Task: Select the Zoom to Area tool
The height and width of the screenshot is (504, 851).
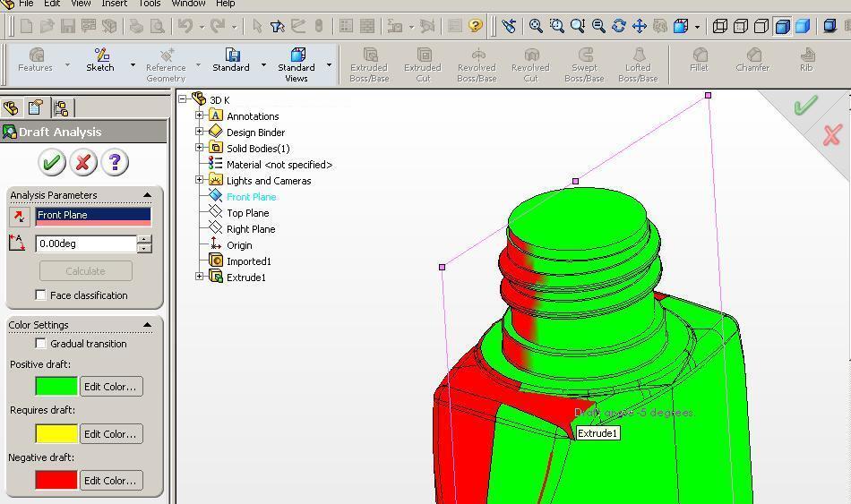Action: (556, 25)
